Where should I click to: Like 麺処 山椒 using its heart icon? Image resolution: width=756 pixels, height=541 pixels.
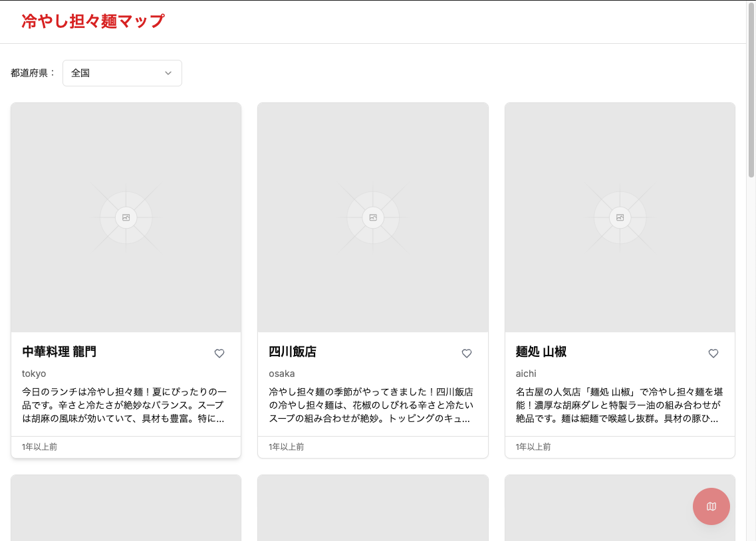(713, 353)
